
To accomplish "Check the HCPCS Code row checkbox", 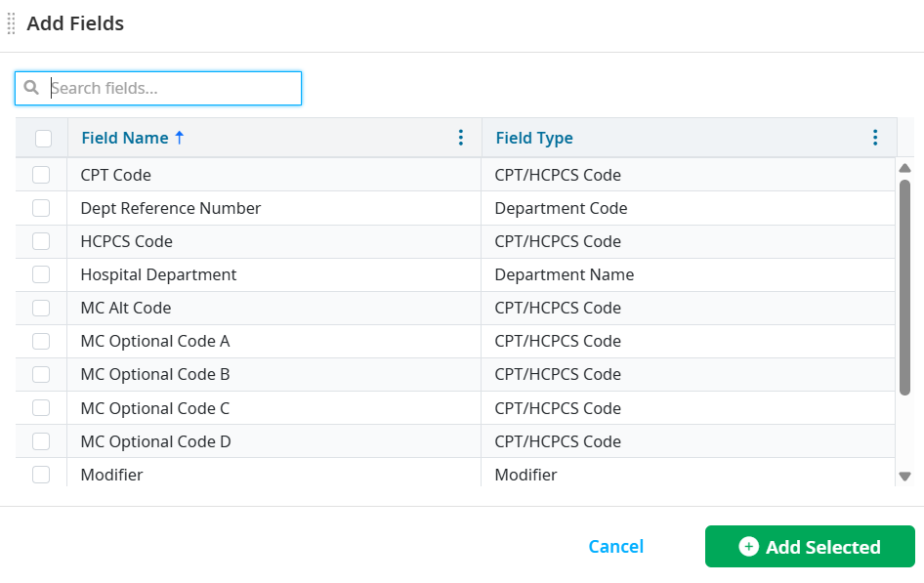I will (41, 241).
